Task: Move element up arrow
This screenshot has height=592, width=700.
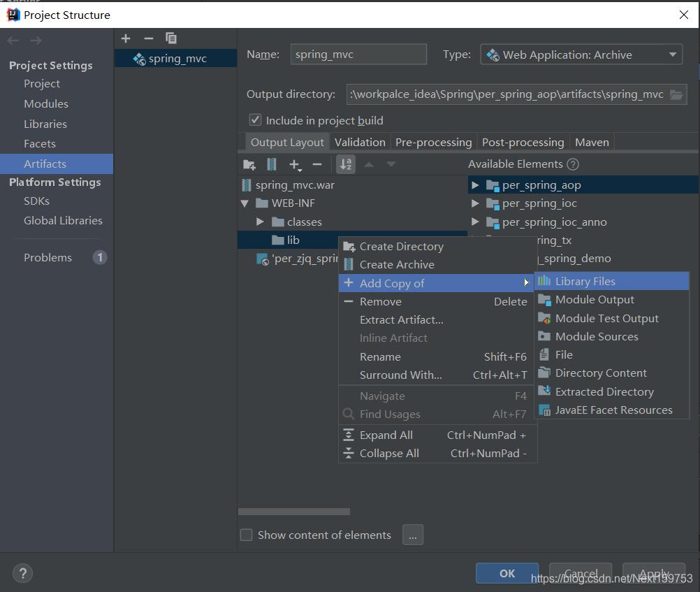Action: [x=369, y=164]
